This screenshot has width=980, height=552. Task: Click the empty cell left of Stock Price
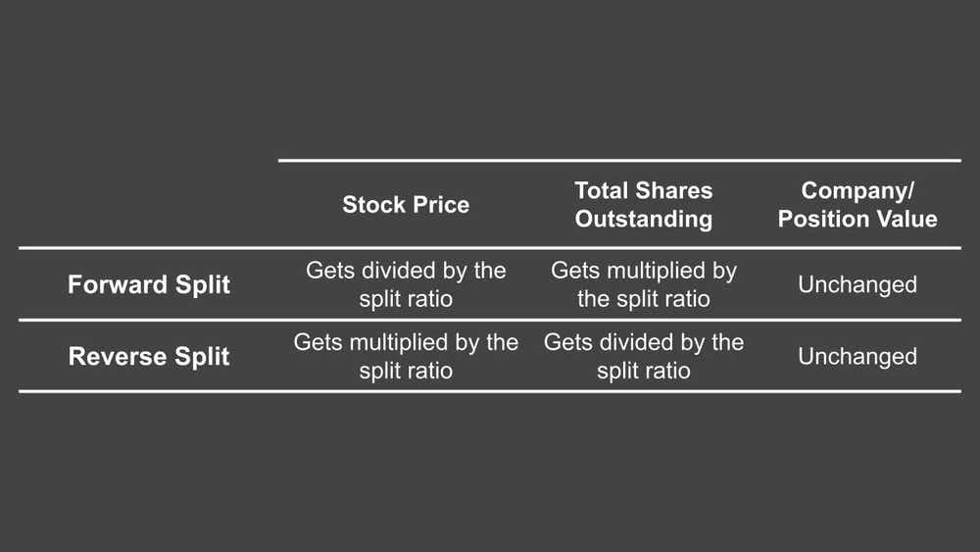149,205
